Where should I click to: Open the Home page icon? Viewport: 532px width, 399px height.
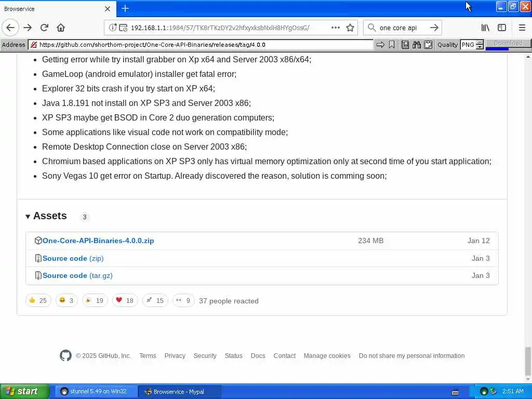(61, 28)
